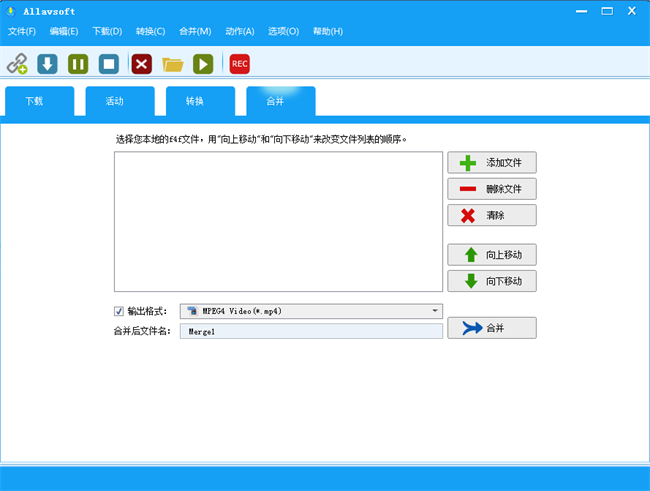This screenshot has width=650, height=491.
Task: Start playback with the green play icon
Action: 203,64
